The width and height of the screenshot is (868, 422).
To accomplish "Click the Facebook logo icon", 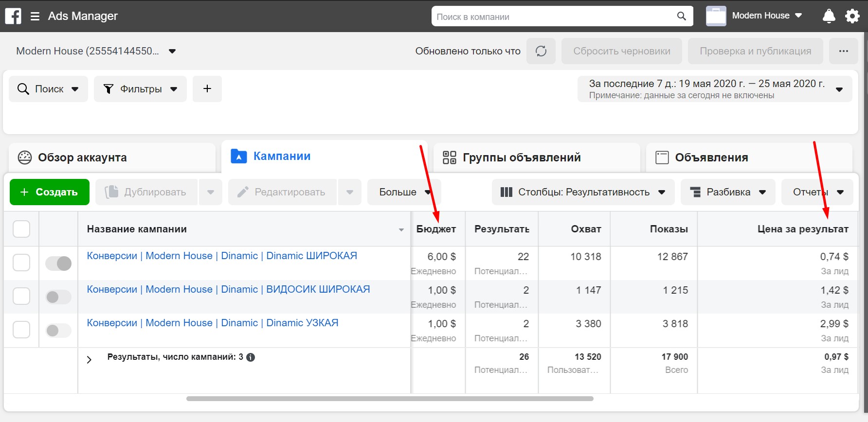I will [x=13, y=16].
